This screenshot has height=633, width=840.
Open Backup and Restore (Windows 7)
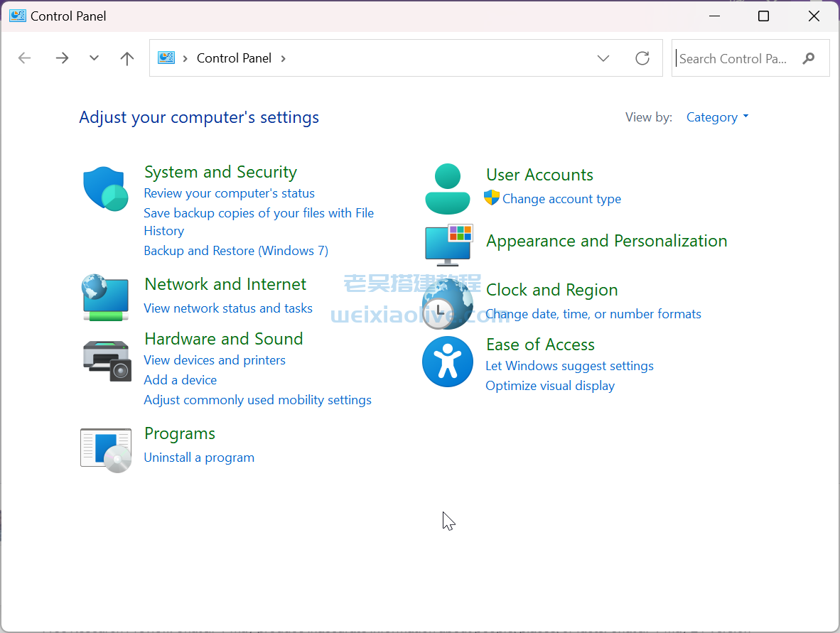(x=235, y=250)
